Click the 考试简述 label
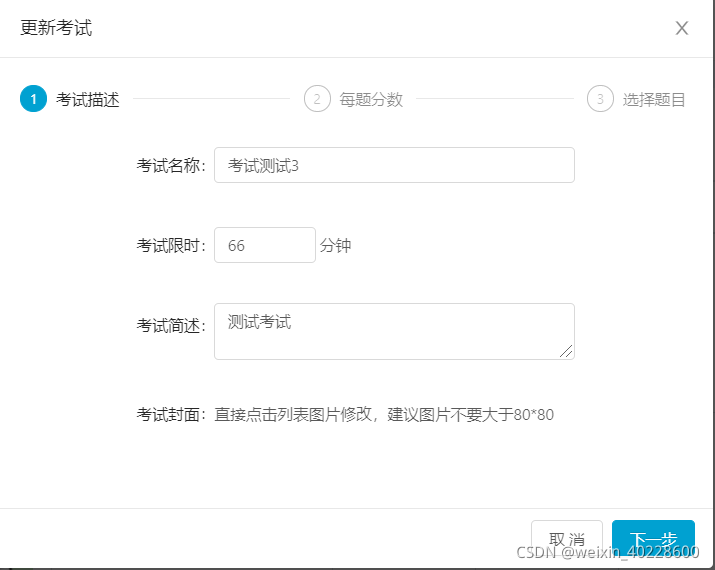Image resolution: width=715 pixels, height=570 pixels. click(171, 326)
